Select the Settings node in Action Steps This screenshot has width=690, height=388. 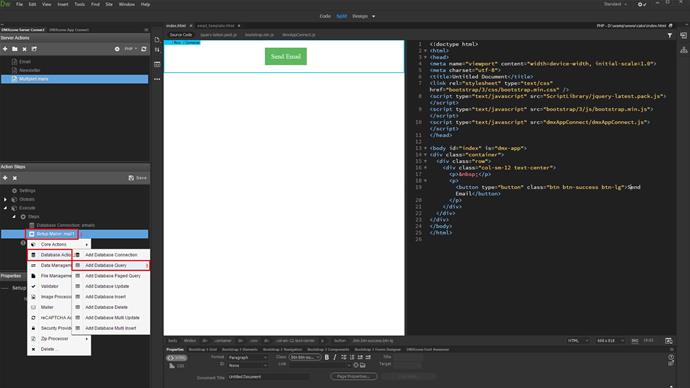coord(27,190)
